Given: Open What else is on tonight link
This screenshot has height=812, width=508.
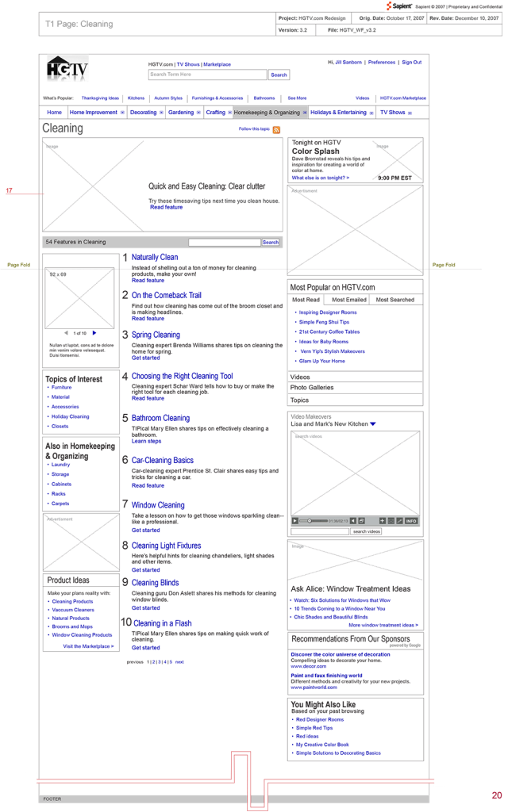Looking at the screenshot, I should [x=321, y=178].
